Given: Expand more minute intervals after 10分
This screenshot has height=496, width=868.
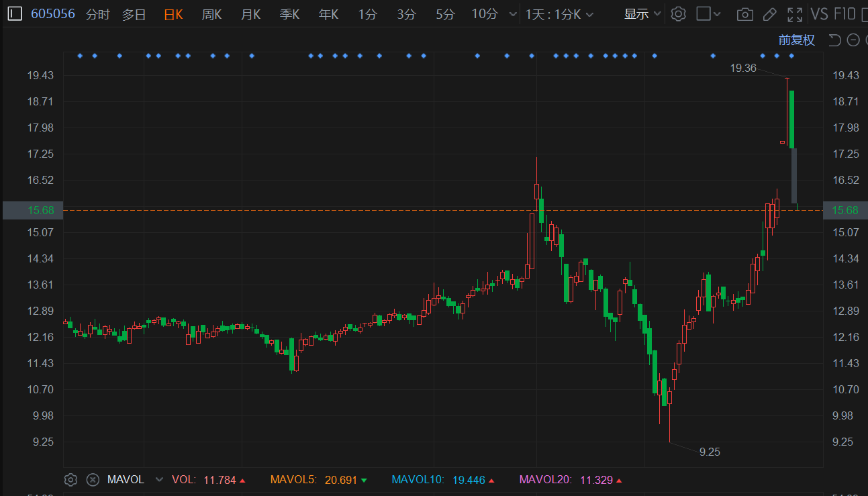Looking at the screenshot, I should click(x=514, y=14).
